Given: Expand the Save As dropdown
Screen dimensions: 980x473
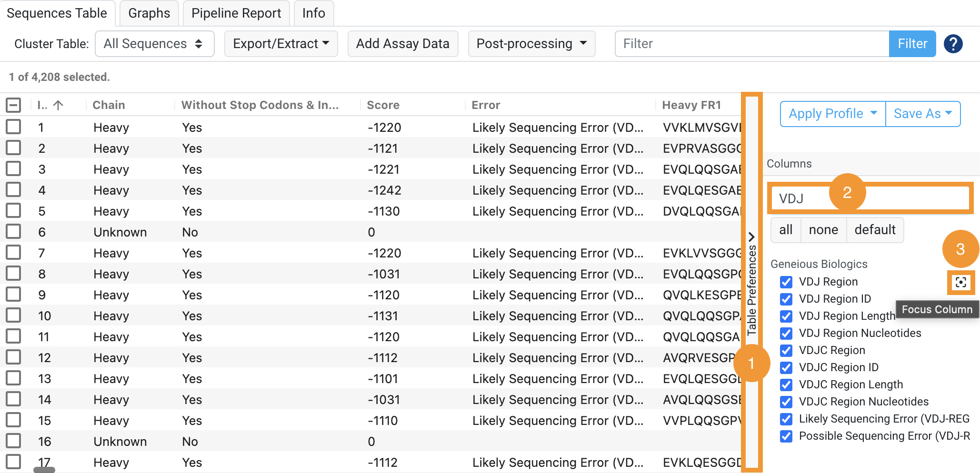Looking at the screenshot, I should [x=922, y=114].
